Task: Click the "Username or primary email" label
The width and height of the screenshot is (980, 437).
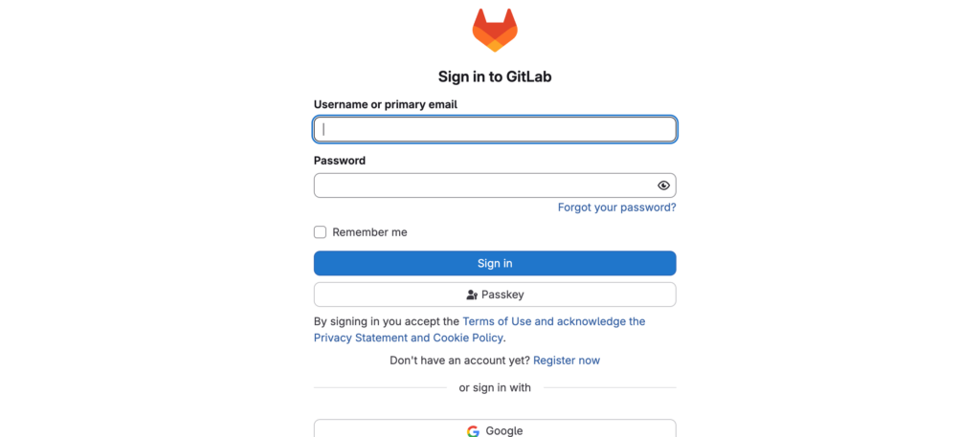Action: point(385,104)
